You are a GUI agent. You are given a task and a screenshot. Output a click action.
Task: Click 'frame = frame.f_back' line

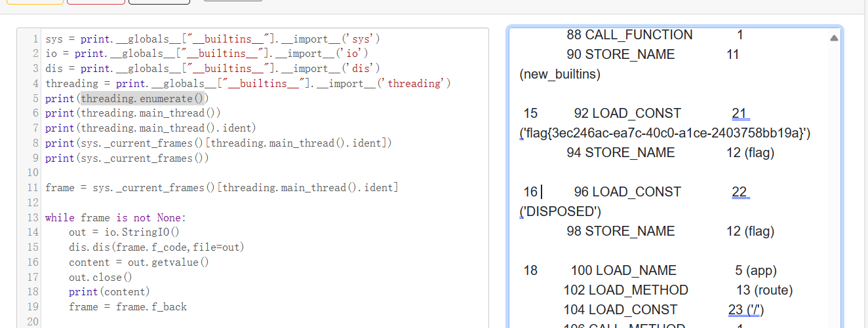(128, 307)
